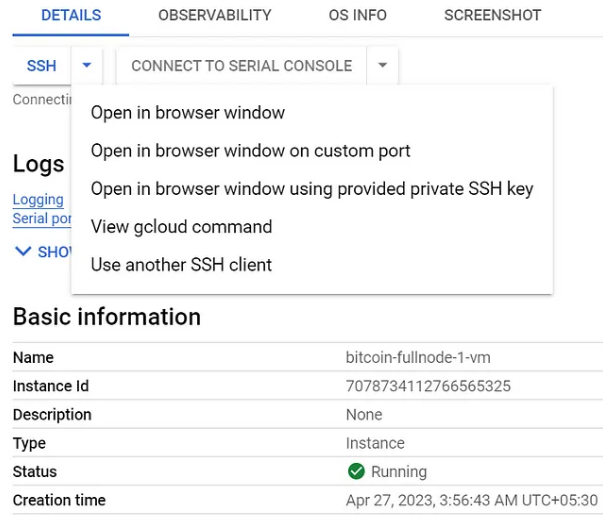603x520 pixels.
Task: Open the OS INFO tab
Action: coord(358,15)
